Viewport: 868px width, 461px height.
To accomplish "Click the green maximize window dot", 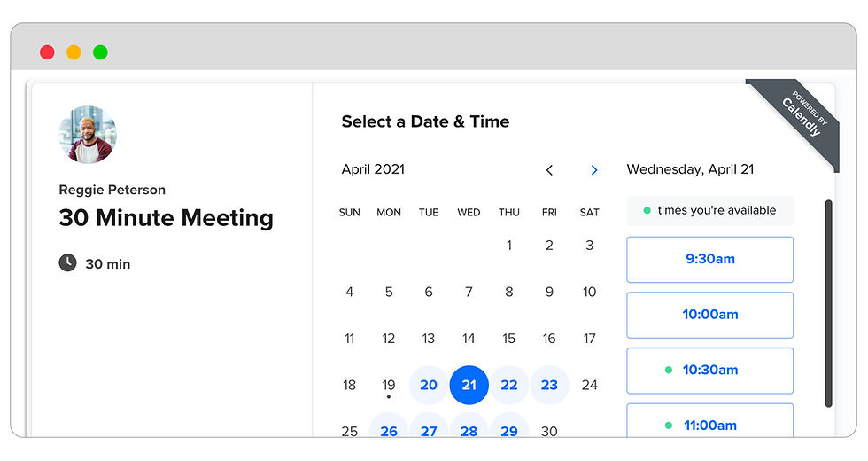I will pos(100,52).
